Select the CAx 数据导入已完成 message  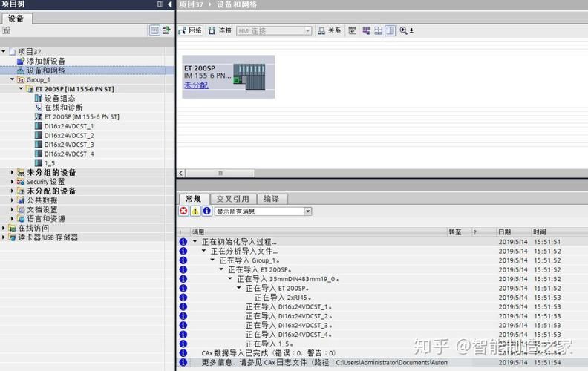pos(269,353)
